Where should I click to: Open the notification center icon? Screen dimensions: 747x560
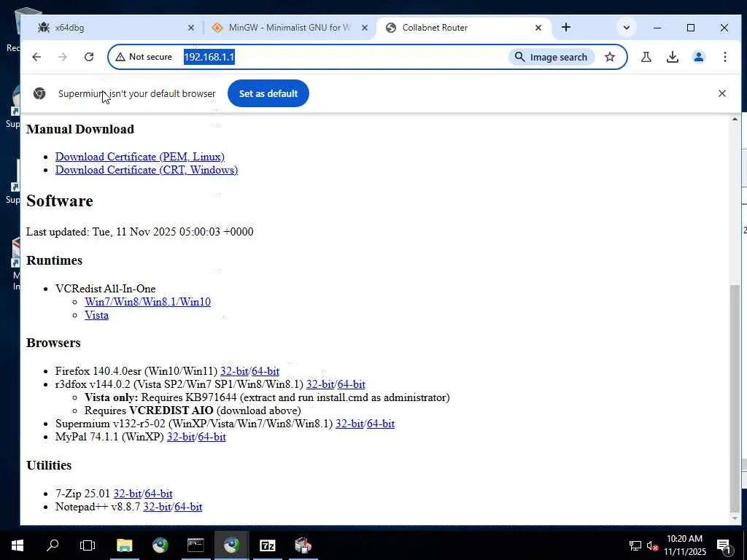coord(724,547)
